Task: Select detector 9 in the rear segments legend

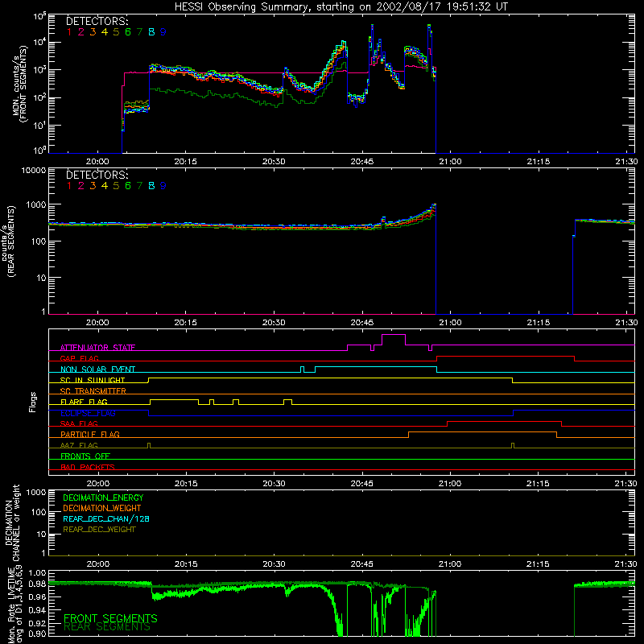Action: [163, 186]
